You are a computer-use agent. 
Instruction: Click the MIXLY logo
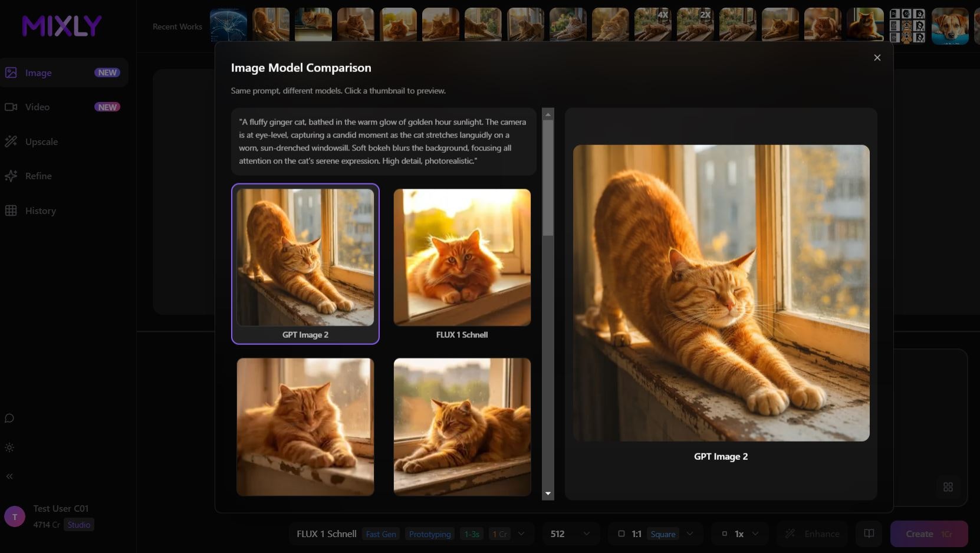[x=62, y=26]
